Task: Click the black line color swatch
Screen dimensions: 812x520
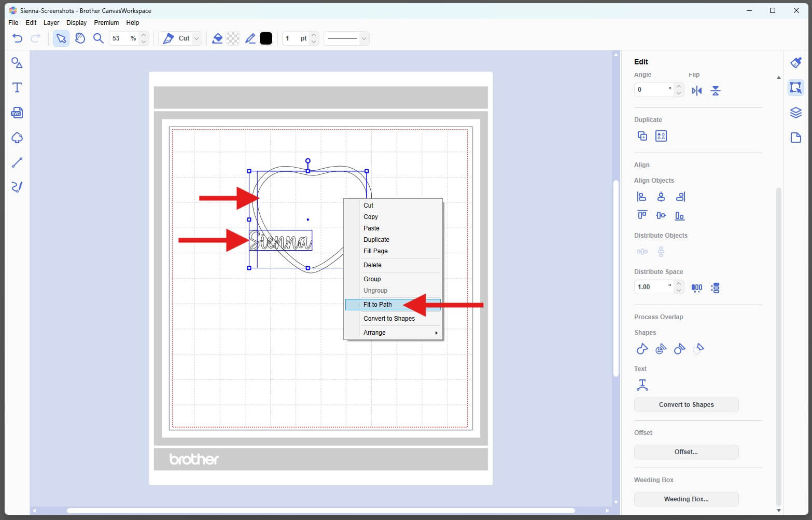Action: (266, 38)
